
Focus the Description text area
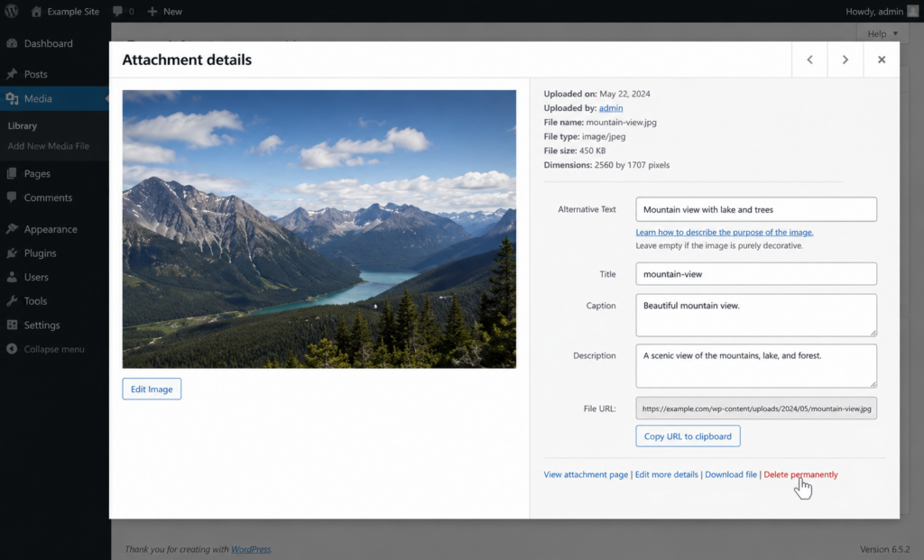pyautogui.click(x=756, y=366)
